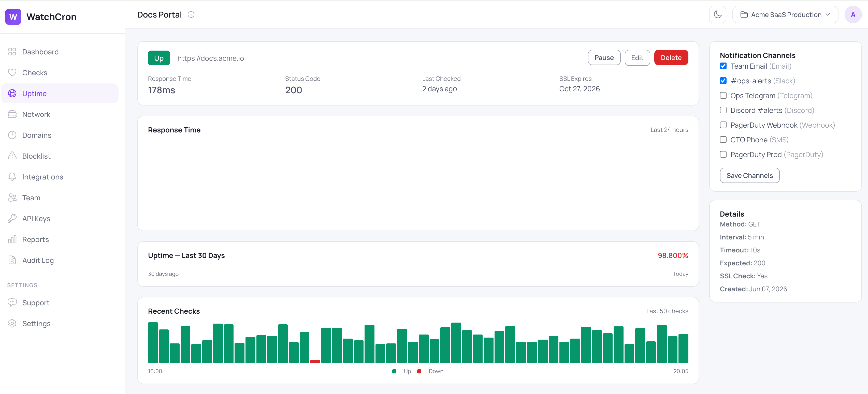Image resolution: width=868 pixels, height=394 pixels.
Task: Pause the Docs Portal monitor
Action: click(x=604, y=58)
